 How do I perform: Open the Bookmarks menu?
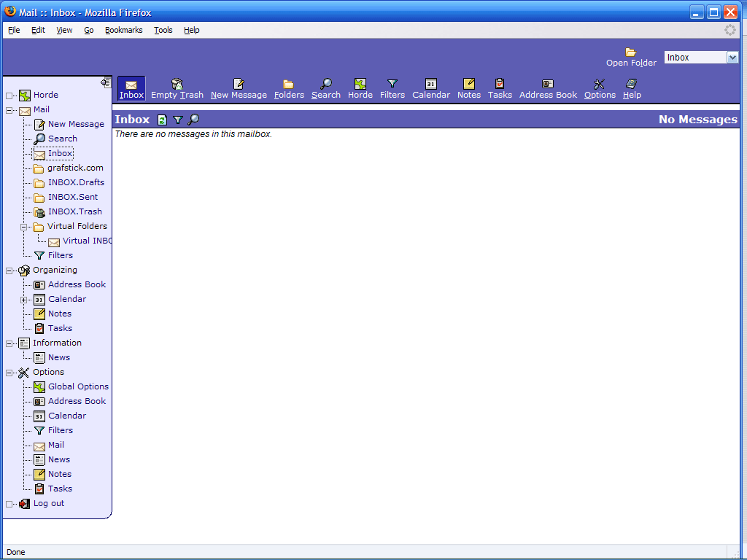[x=123, y=30]
